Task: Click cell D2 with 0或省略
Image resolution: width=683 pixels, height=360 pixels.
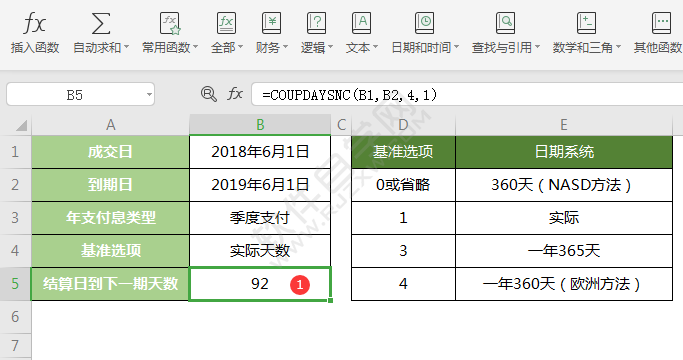Action: [x=403, y=185]
